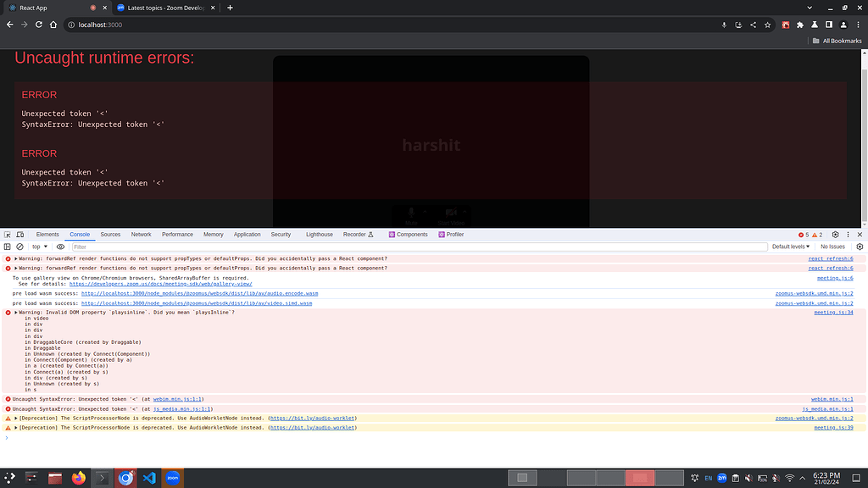Show hidden tray icons with the chevron
The width and height of the screenshot is (868, 488).
801,478
